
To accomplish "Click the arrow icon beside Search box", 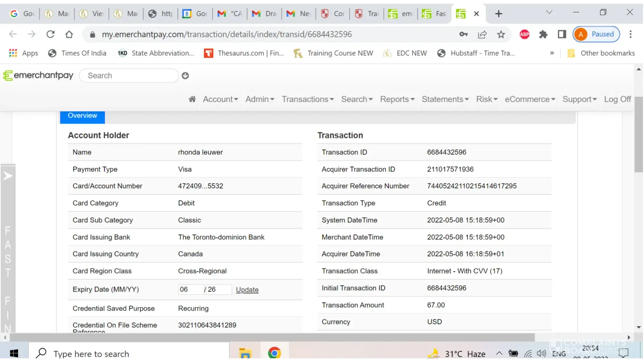I will pyautogui.click(x=185, y=76).
